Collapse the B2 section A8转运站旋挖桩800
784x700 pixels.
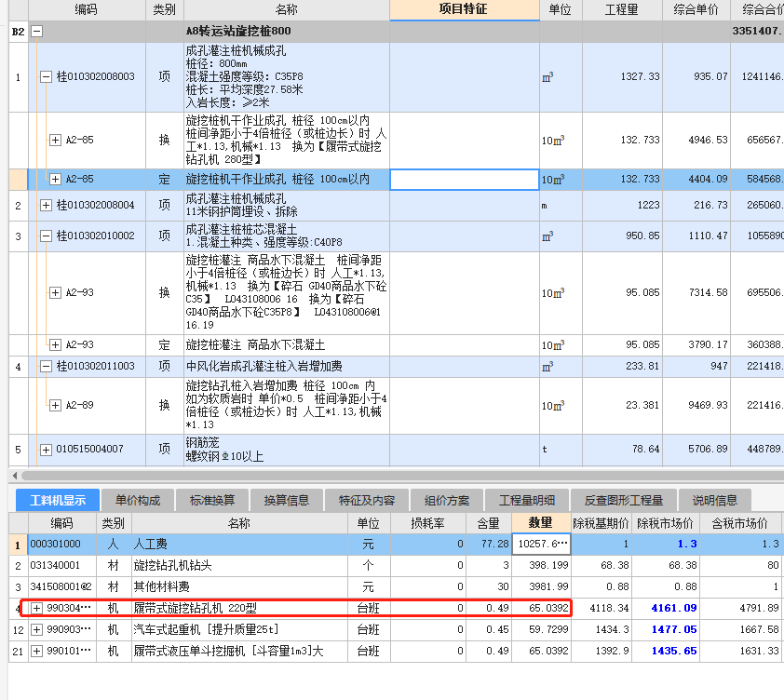[x=36, y=32]
